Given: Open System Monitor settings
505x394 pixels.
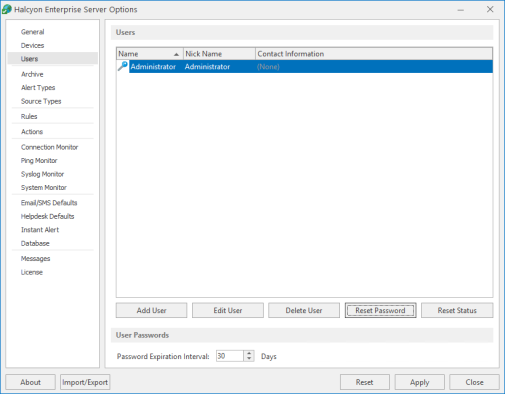Looking at the screenshot, I should (44, 188).
